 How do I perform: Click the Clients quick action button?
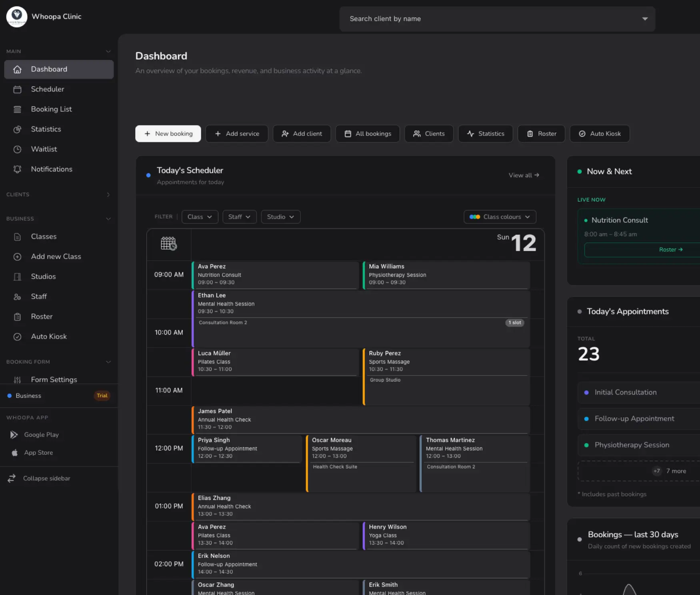(x=429, y=134)
